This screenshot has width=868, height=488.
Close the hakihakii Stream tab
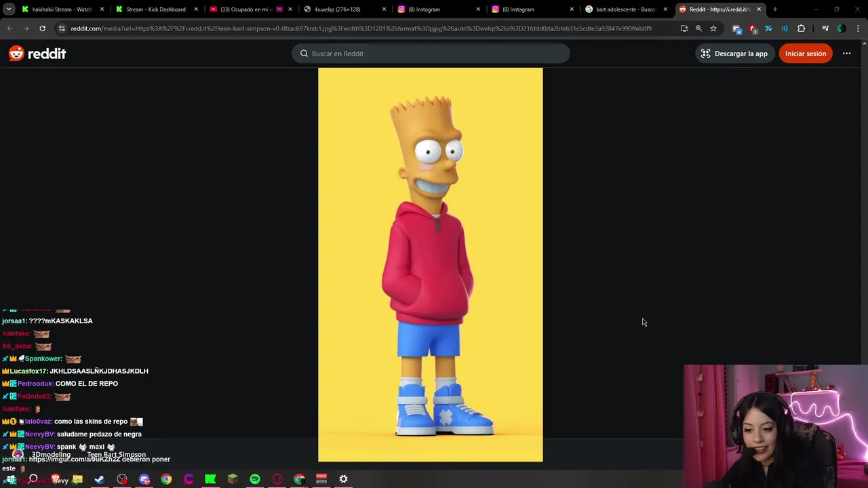102,9
